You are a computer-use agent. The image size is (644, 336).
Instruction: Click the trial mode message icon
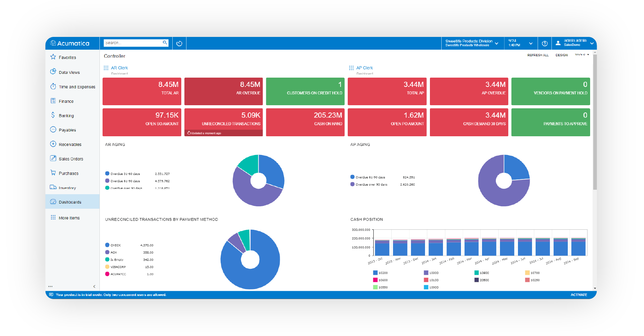51,295
